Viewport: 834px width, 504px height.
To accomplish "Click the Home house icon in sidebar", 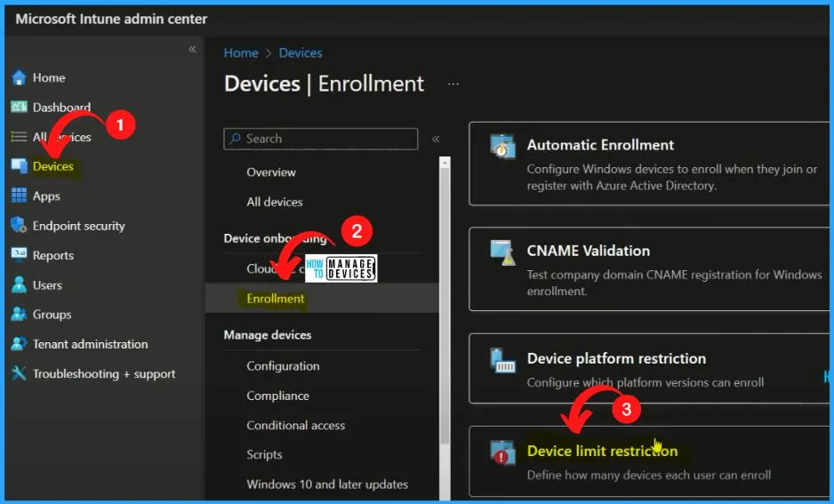I will pyautogui.click(x=20, y=77).
